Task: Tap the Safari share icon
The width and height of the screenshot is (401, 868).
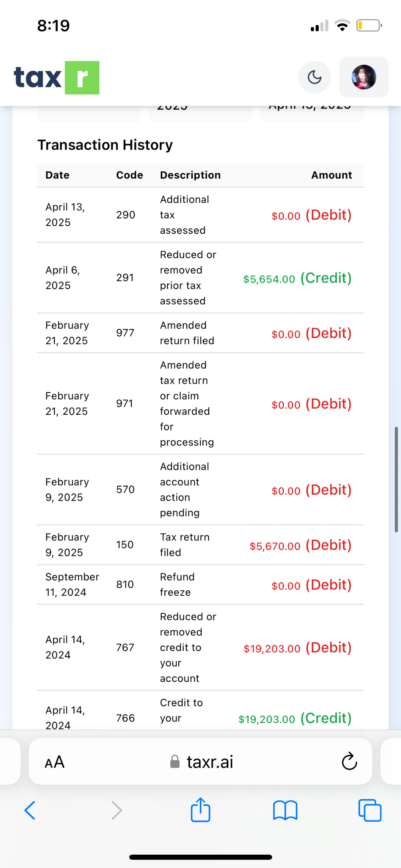Action: pos(200,810)
